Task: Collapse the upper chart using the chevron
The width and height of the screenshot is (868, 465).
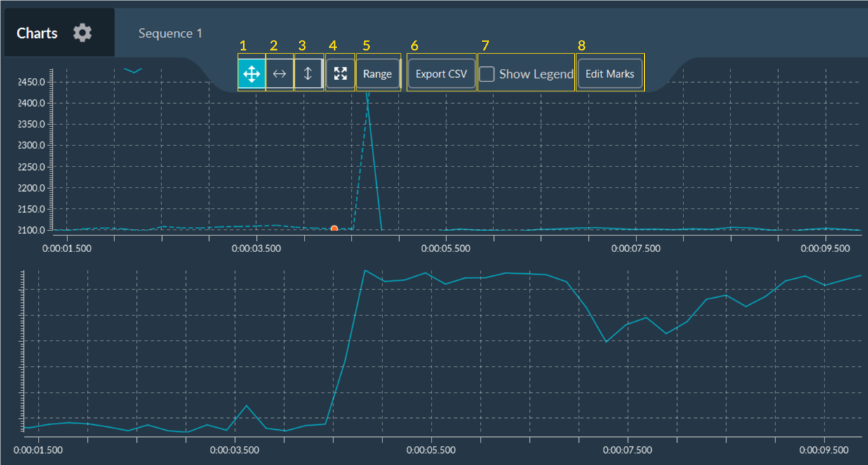Action: 135,71
